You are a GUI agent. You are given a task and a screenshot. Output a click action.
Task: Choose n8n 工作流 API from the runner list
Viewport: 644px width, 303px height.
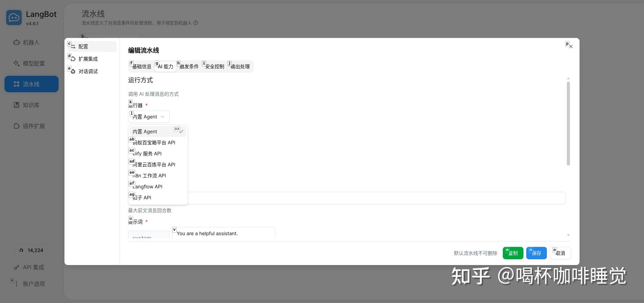coord(158,176)
